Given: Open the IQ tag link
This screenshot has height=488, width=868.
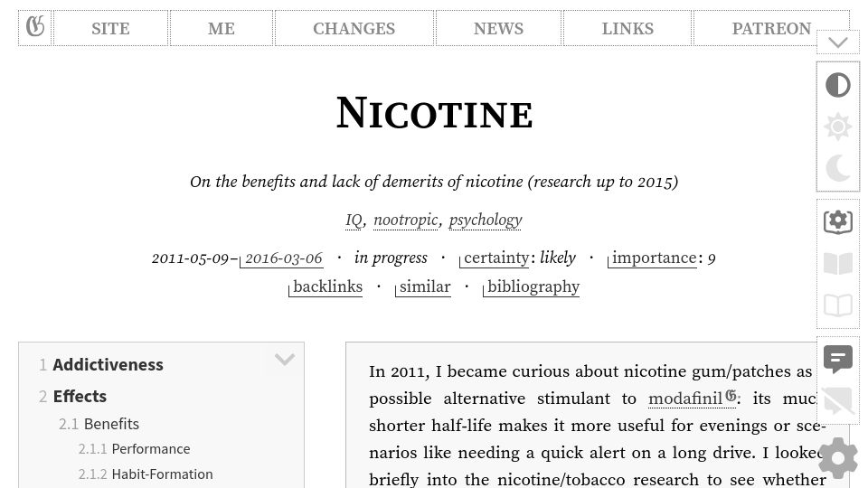Looking at the screenshot, I should point(354,221).
